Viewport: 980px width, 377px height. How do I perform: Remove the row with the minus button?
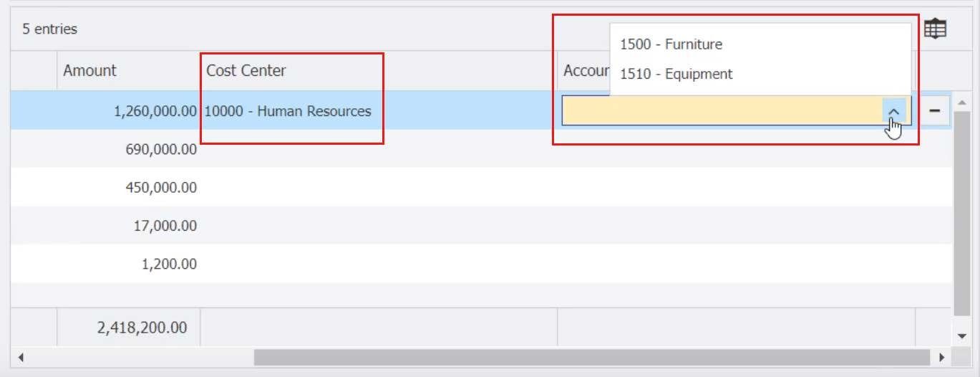[935, 110]
